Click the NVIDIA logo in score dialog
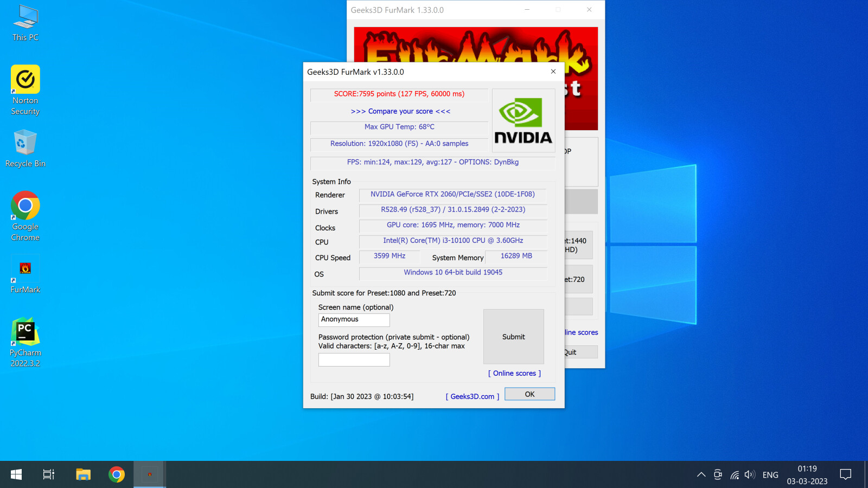The height and width of the screenshot is (488, 868). [x=524, y=120]
